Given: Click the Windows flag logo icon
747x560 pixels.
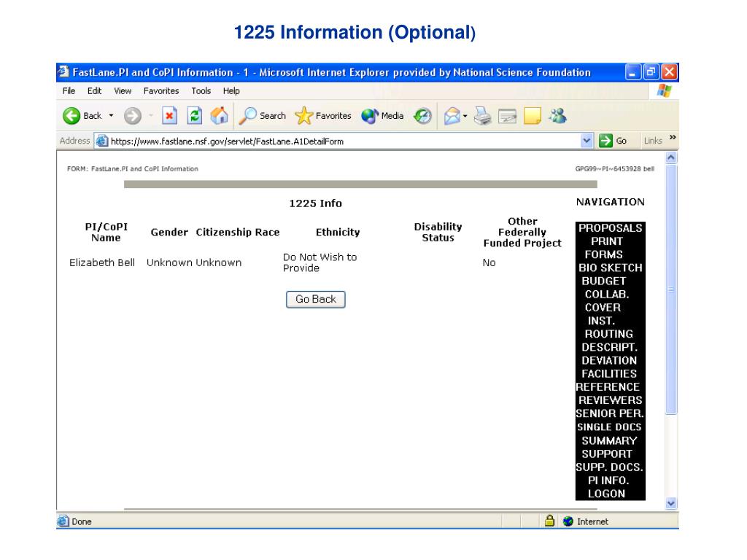Looking at the screenshot, I should pos(664,90).
